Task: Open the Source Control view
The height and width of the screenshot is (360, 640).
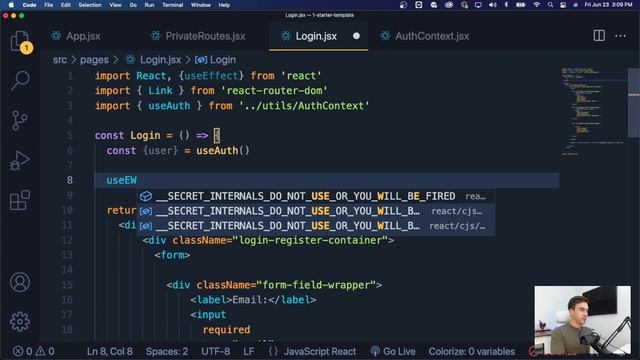Action: (x=19, y=120)
